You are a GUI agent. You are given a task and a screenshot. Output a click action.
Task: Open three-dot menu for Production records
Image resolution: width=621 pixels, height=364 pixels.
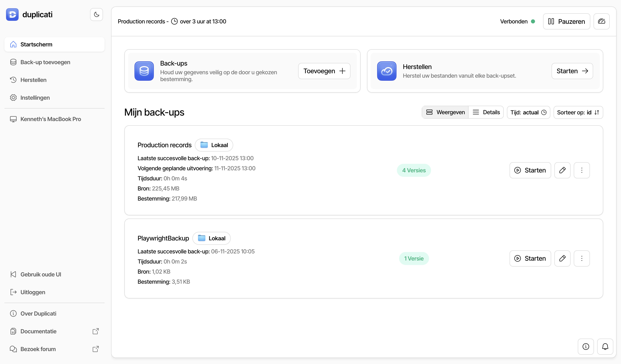coord(582,170)
